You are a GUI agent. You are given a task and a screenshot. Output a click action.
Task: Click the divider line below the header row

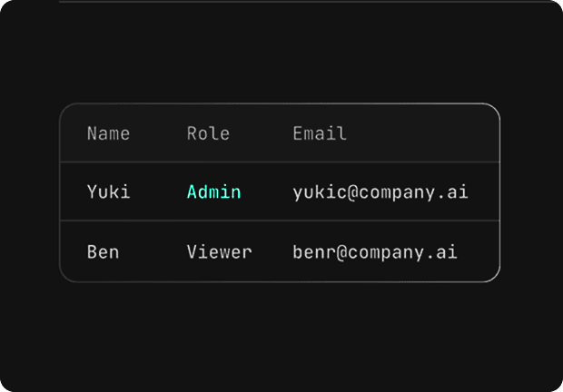click(x=280, y=162)
